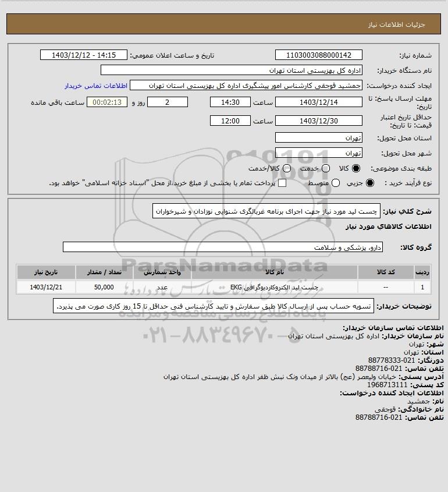Viewport: 448px width, 492px height.
Task: Click the نام کالا column header
Action: (x=274, y=272)
